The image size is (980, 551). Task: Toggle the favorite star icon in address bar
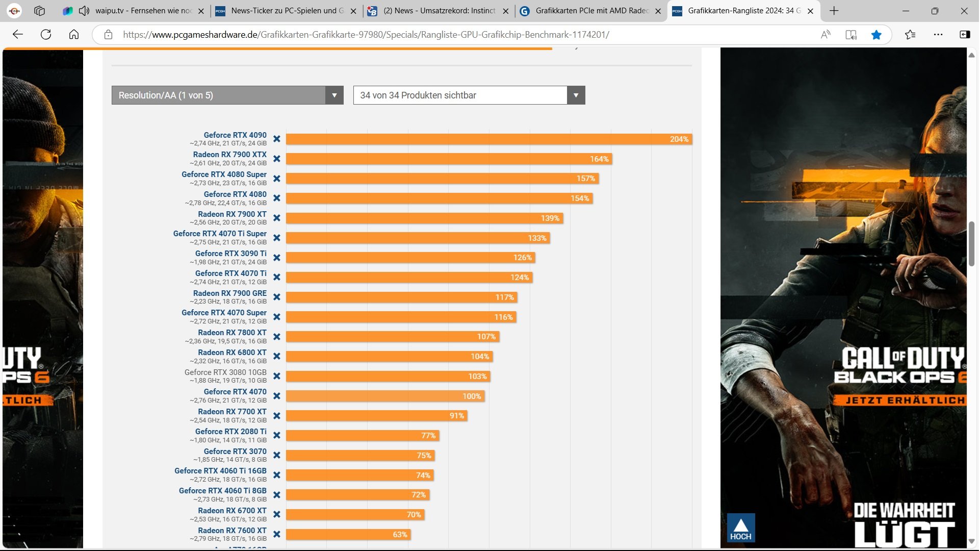[x=876, y=35]
